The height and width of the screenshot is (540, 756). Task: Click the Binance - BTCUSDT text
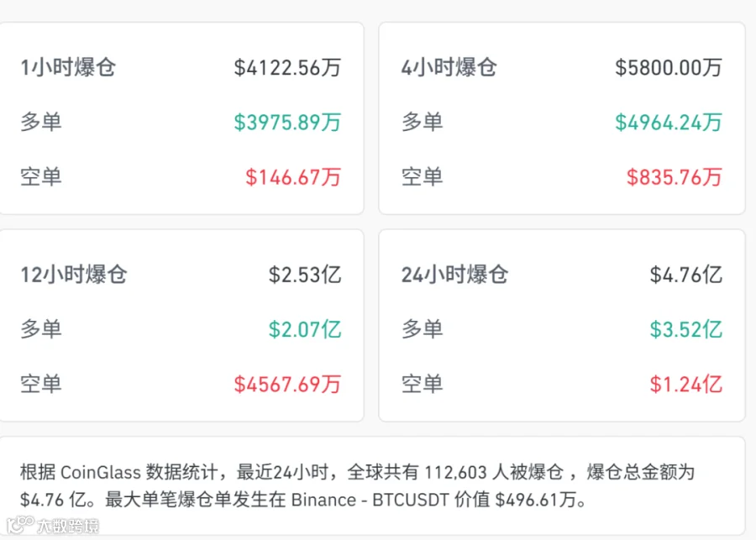(x=370, y=500)
